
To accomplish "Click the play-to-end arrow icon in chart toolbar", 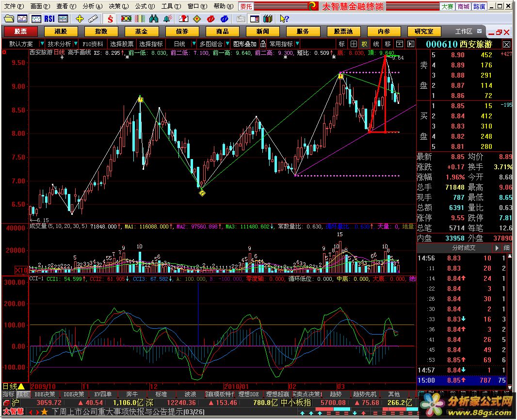I will 410,44.
